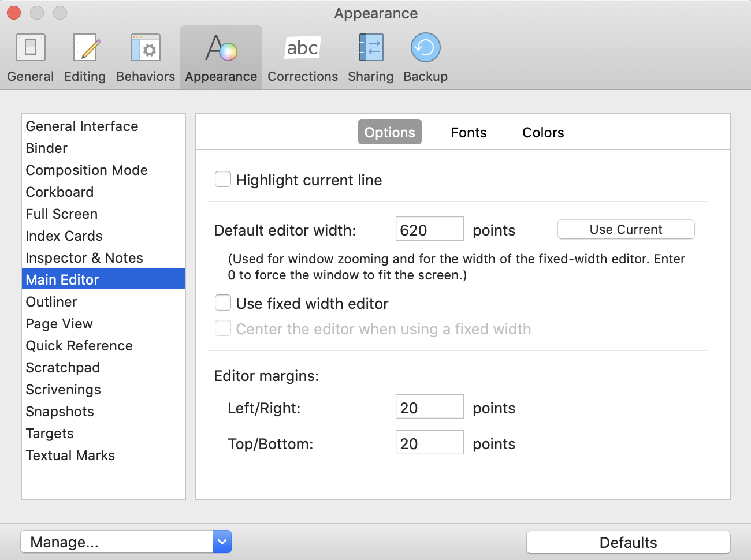Select Snapshots in the list
The height and width of the screenshot is (560, 751).
(103, 412)
